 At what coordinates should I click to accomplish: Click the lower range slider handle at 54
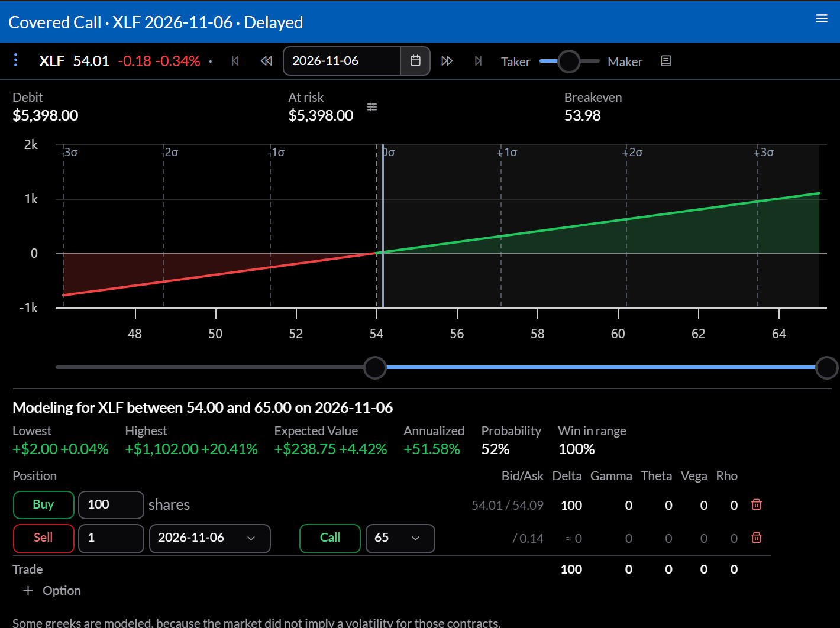(375, 367)
